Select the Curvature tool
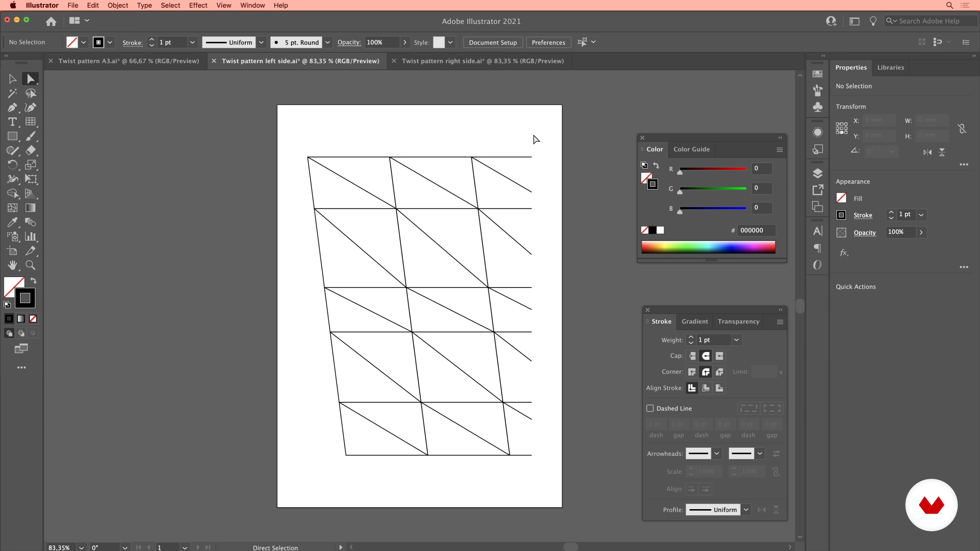 tap(30, 108)
